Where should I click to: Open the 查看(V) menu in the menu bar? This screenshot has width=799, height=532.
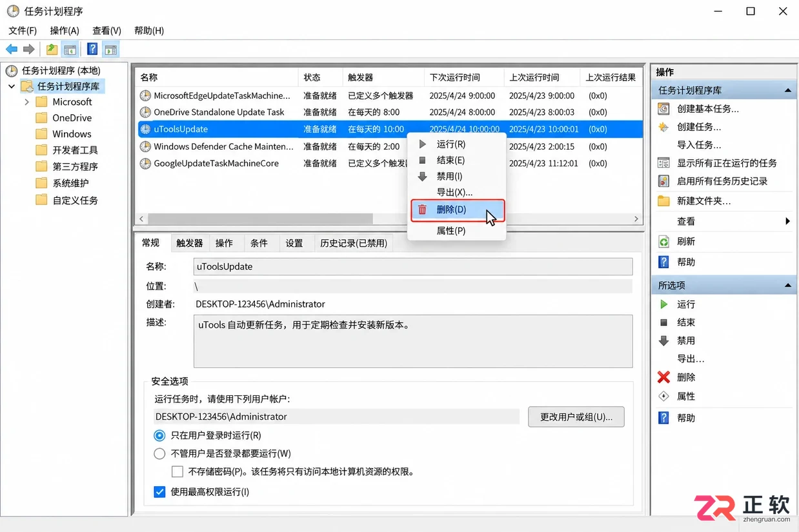(x=106, y=30)
